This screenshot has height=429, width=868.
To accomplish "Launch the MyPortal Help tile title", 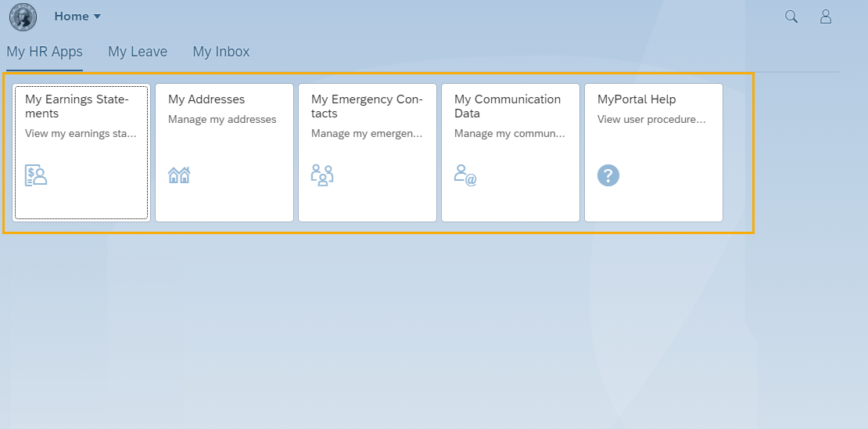I will click(x=637, y=99).
